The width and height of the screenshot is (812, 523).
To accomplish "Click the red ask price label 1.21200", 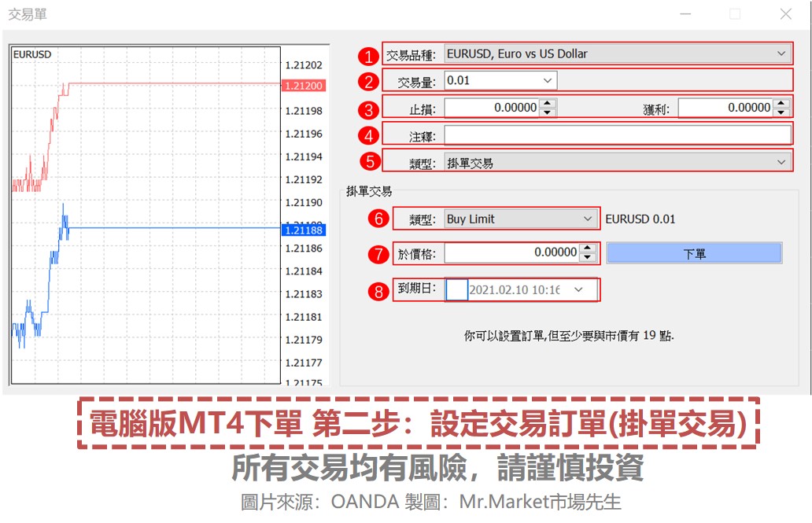I will click(304, 86).
